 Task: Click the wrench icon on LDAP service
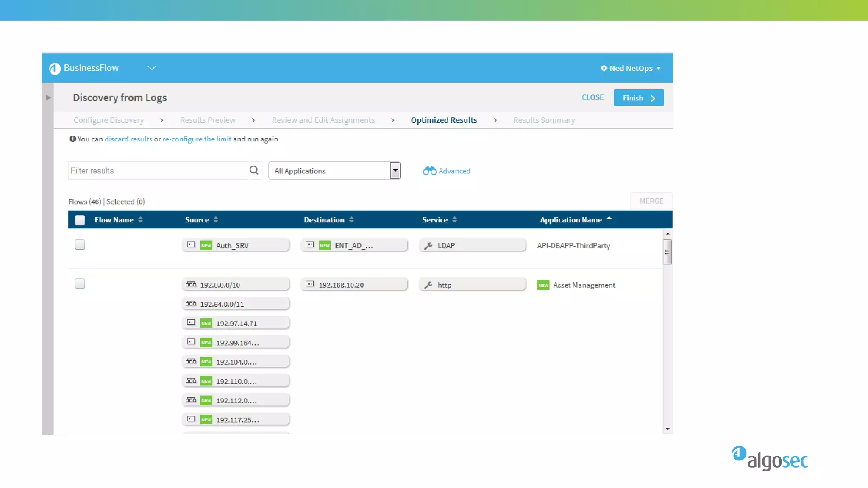(x=428, y=246)
